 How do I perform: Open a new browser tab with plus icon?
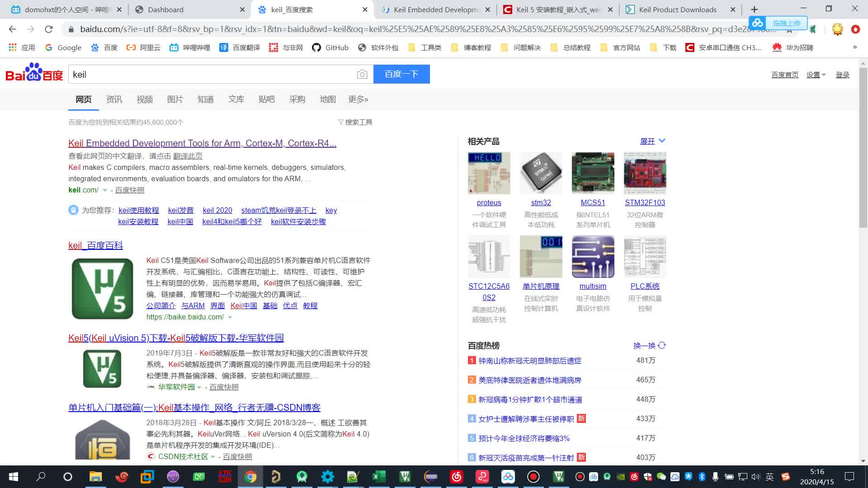(x=754, y=9)
